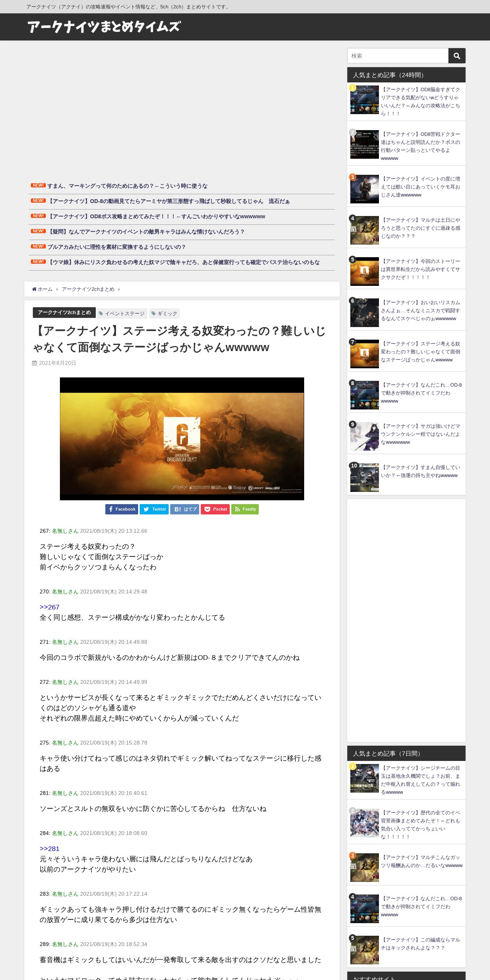Screen dimensions: 490x980
Task: Open 24時間 rank 10 thumbnail すまん自慢していいか
Action: (x=364, y=478)
